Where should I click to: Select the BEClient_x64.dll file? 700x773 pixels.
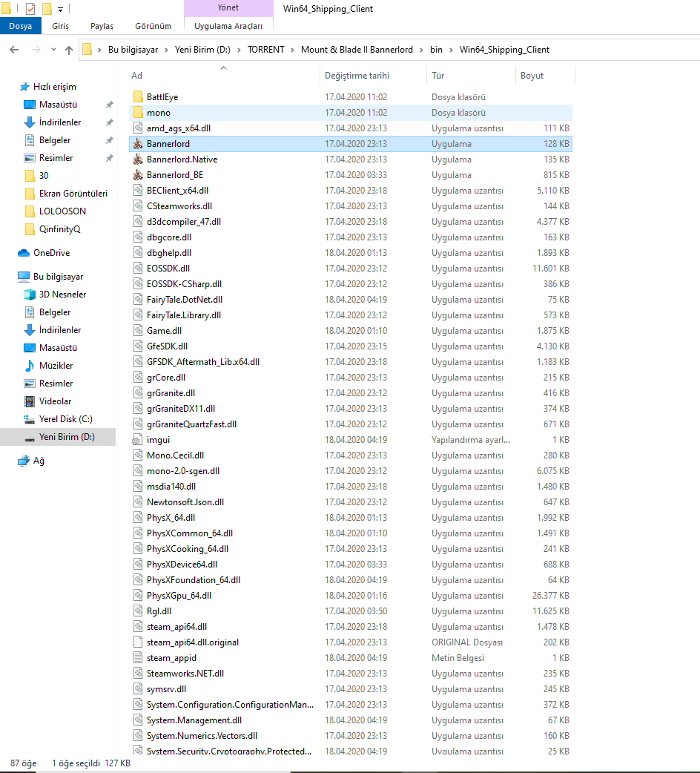(351, 191)
